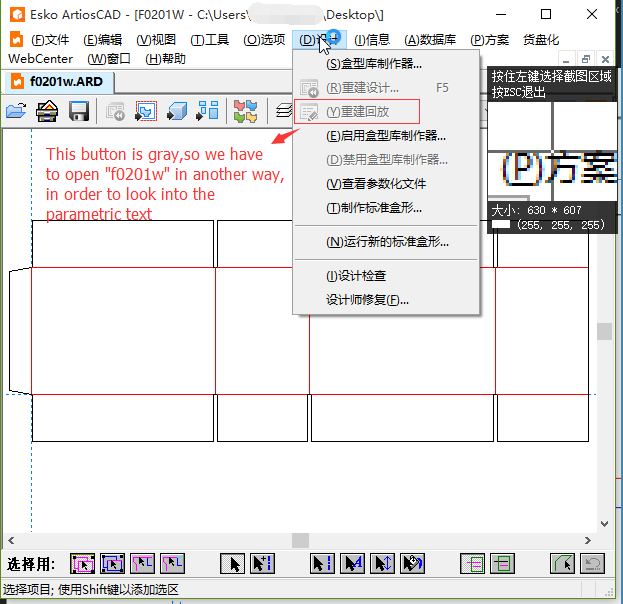The width and height of the screenshot is (623, 604).
Task: Select the plain arrow select tool
Action: point(232,564)
